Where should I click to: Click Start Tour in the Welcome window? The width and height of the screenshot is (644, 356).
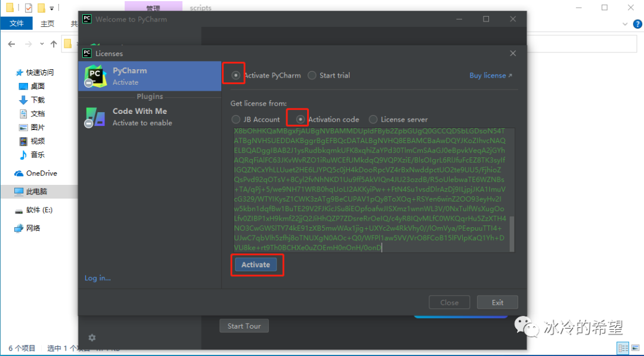[x=244, y=326]
